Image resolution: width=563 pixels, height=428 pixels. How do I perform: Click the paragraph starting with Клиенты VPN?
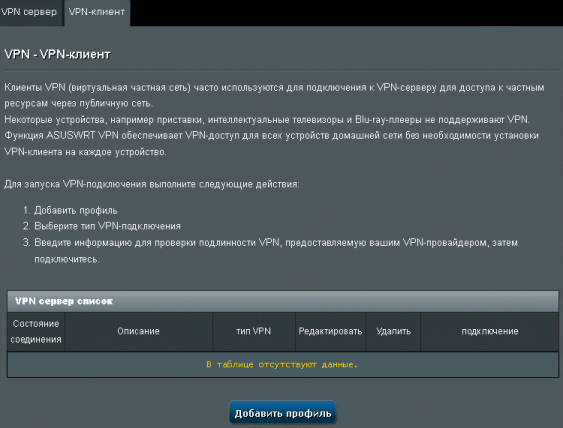(274, 96)
